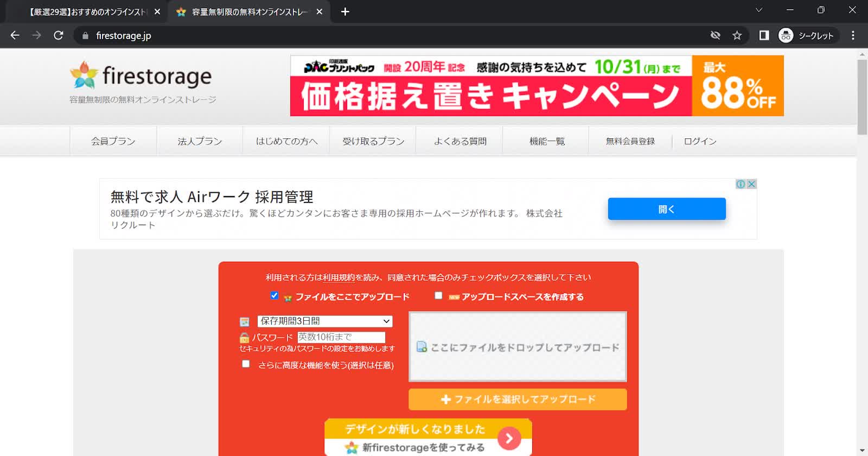Click the incognito シークレット profile icon
Viewport: 868px width, 456px height.
point(786,35)
